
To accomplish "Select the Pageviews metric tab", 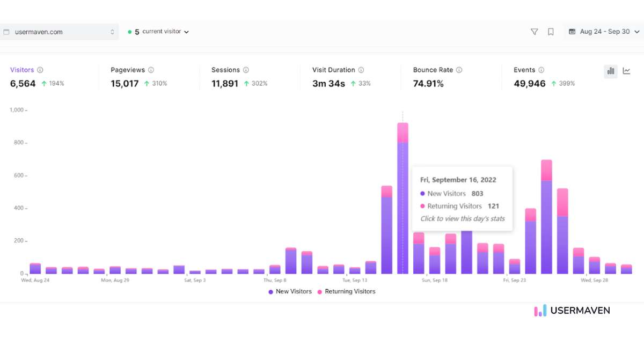I will point(128,70).
